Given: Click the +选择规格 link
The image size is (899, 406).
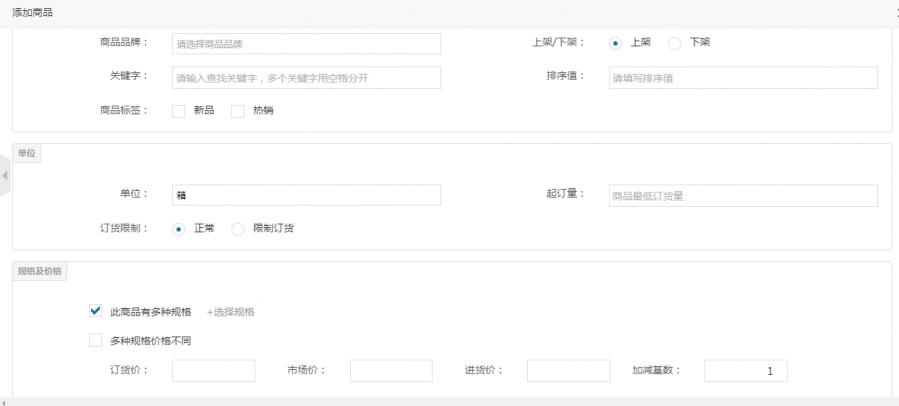Looking at the screenshot, I should [x=230, y=312].
